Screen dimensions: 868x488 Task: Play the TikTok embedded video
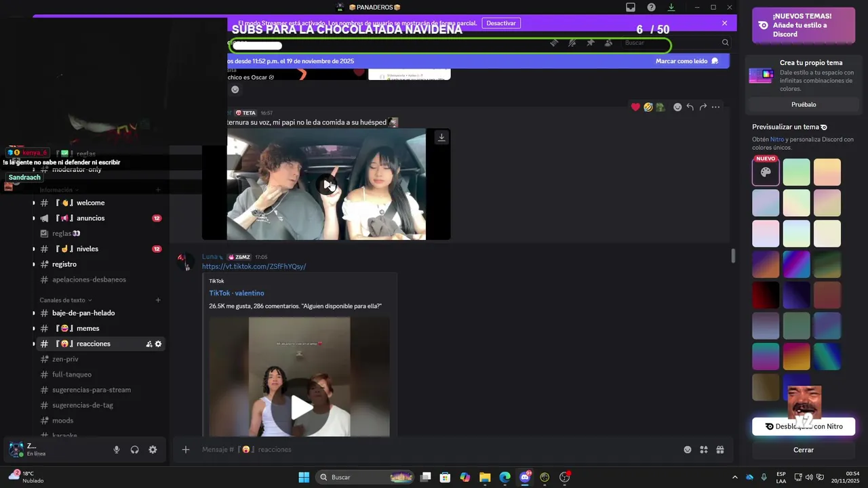[x=302, y=407]
